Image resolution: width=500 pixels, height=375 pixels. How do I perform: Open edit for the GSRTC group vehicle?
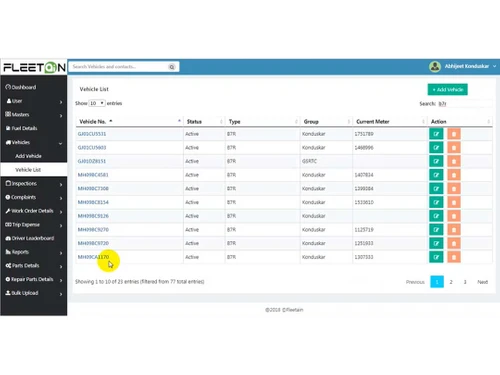[x=436, y=161]
